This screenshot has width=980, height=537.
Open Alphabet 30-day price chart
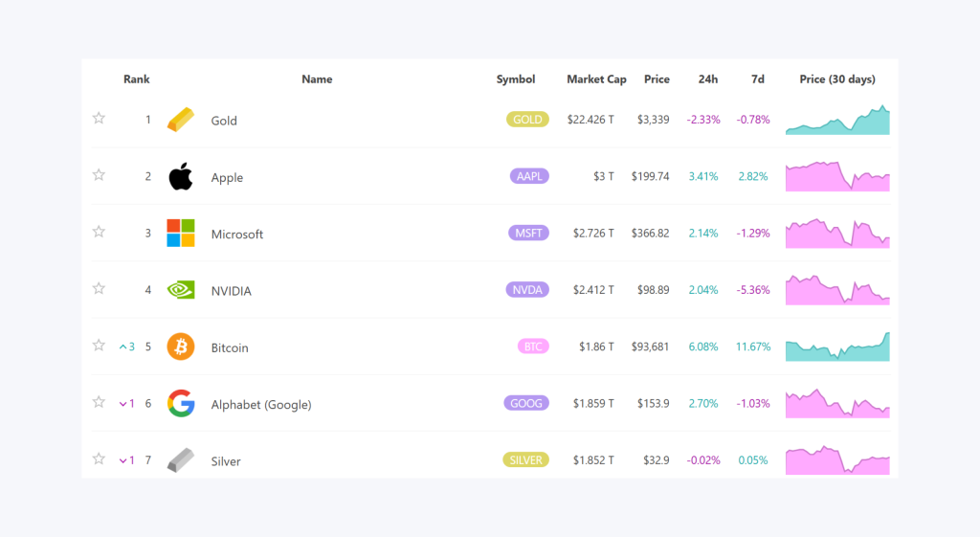[x=837, y=403]
